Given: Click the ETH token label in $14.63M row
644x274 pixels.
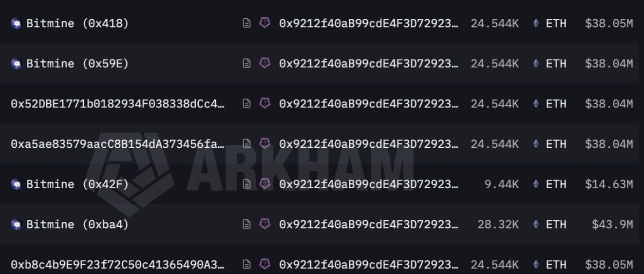Looking at the screenshot, I should coord(556,184).
